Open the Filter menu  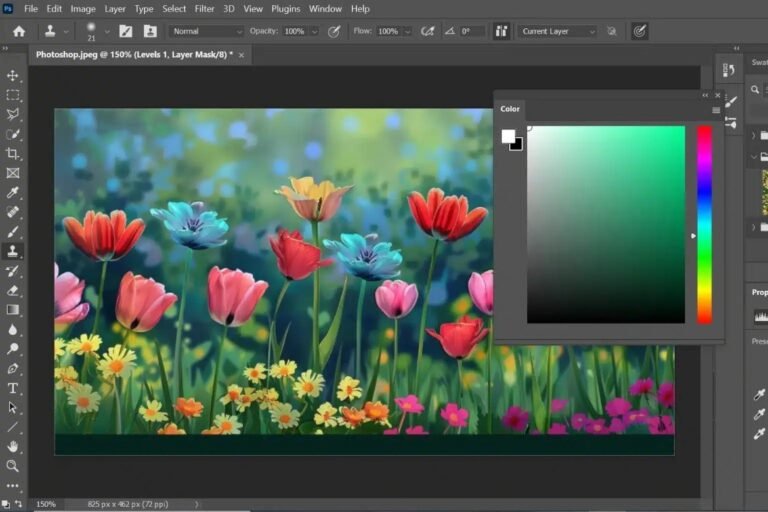[x=204, y=9]
